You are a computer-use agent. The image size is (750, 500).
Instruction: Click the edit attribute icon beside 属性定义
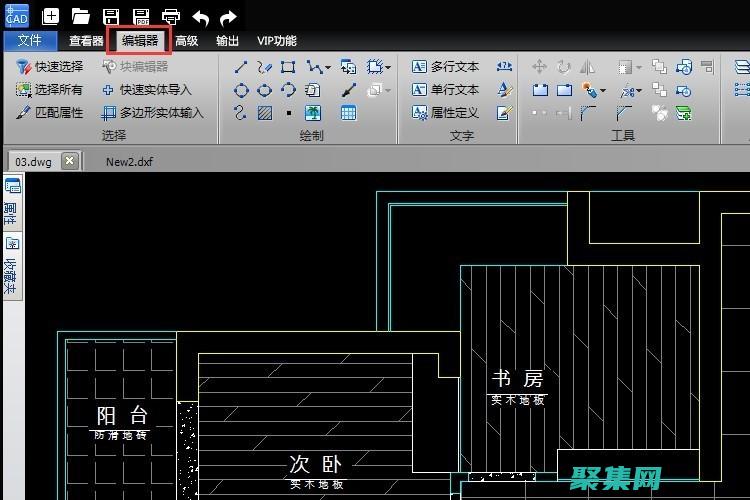click(x=505, y=113)
